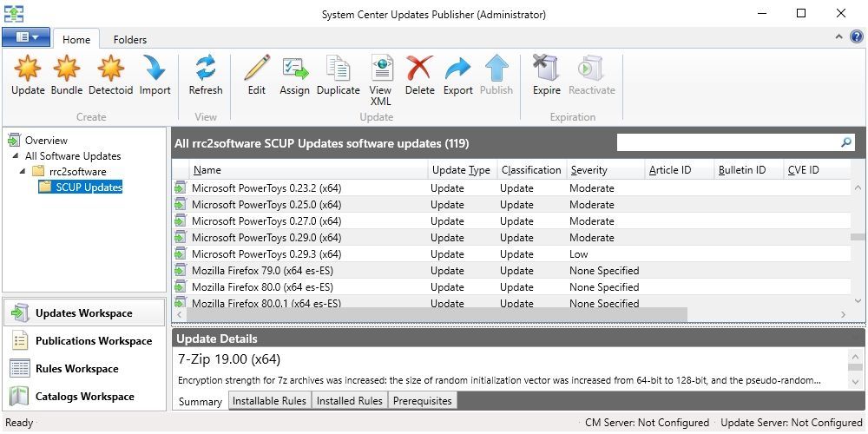Expire the selected update
868x434 pixels.
pos(546,76)
